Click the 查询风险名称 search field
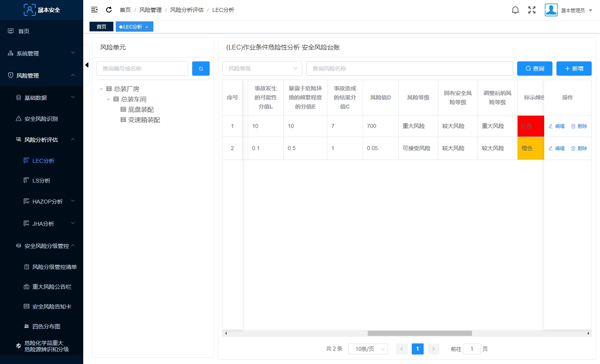 click(409, 69)
